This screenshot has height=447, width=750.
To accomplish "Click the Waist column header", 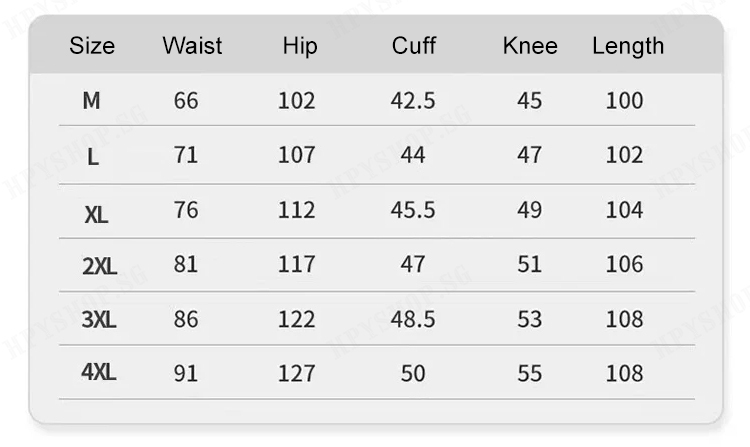I will 192,46.
